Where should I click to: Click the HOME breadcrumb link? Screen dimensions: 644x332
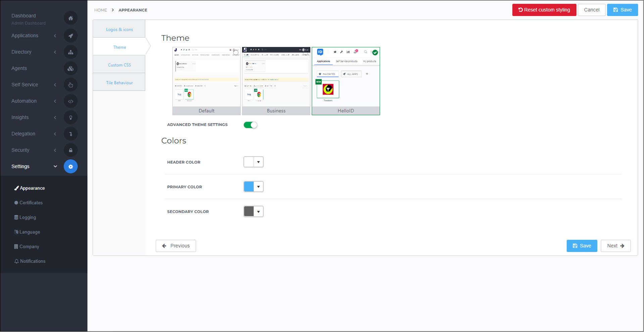tap(101, 10)
